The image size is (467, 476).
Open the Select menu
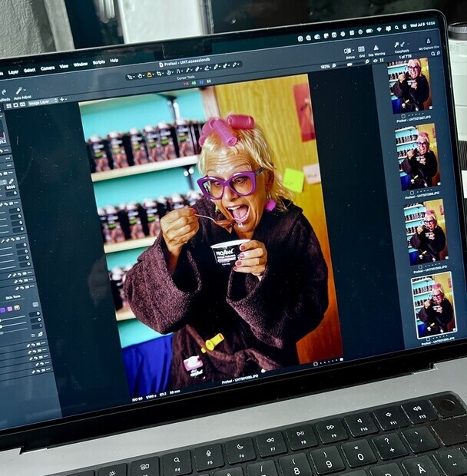[30, 70]
